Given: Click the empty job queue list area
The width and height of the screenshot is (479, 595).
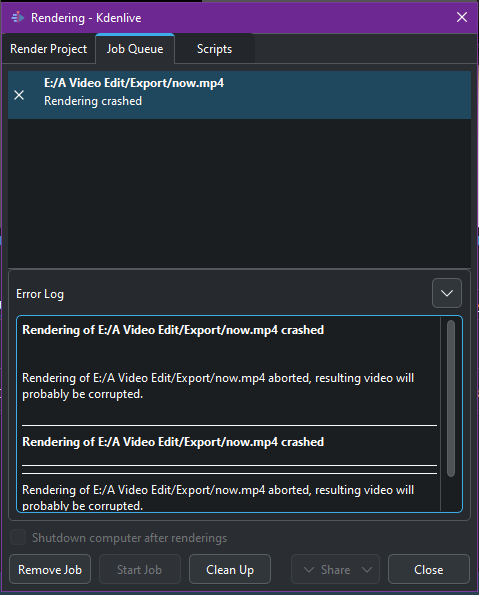Looking at the screenshot, I should click(240, 194).
